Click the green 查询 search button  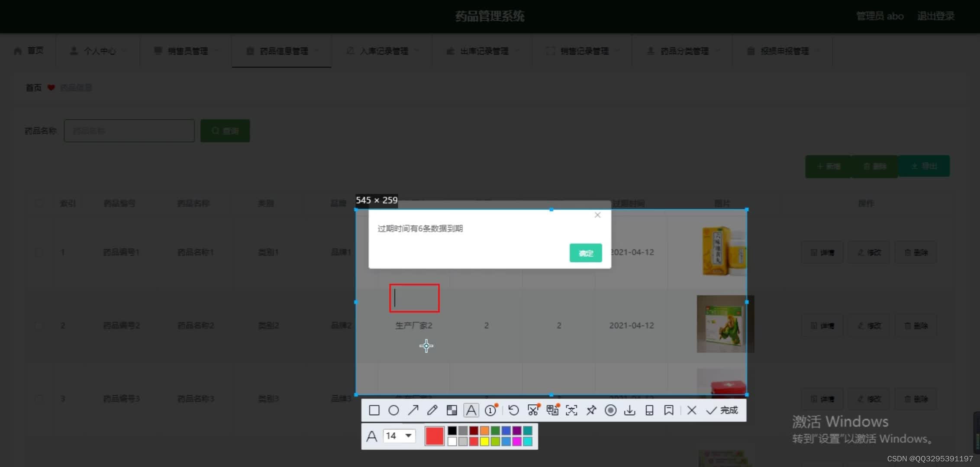pyautogui.click(x=225, y=131)
